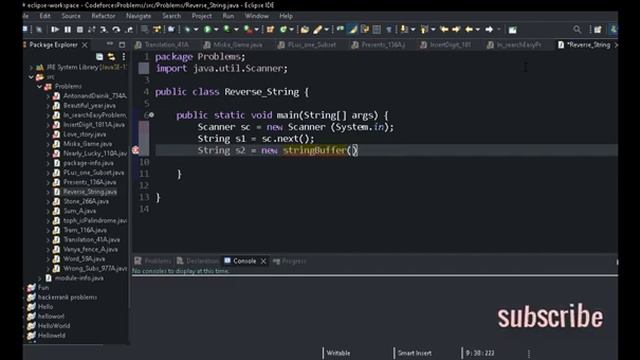
Task: Navigate Back with yellow left arrow
Action: [469, 29]
